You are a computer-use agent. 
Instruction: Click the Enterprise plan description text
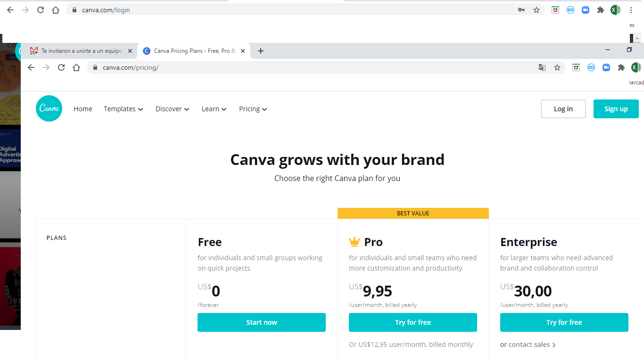pyautogui.click(x=557, y=263)
